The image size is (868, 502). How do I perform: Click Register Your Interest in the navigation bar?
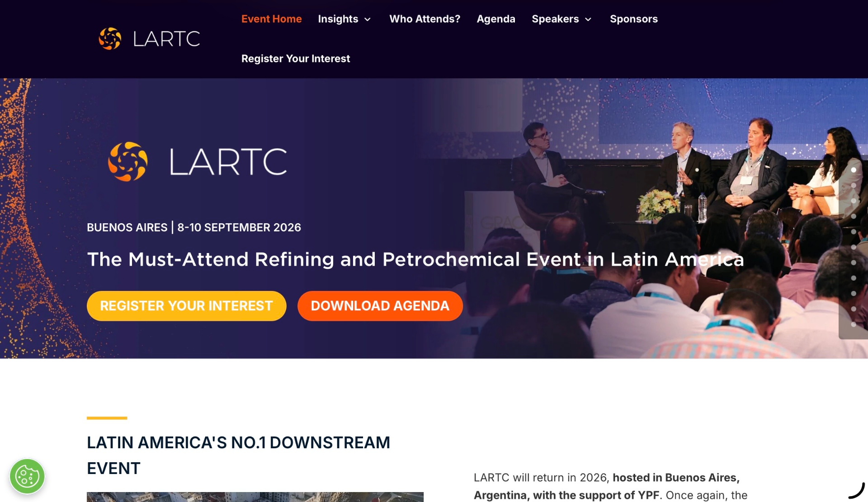[296, 59]
